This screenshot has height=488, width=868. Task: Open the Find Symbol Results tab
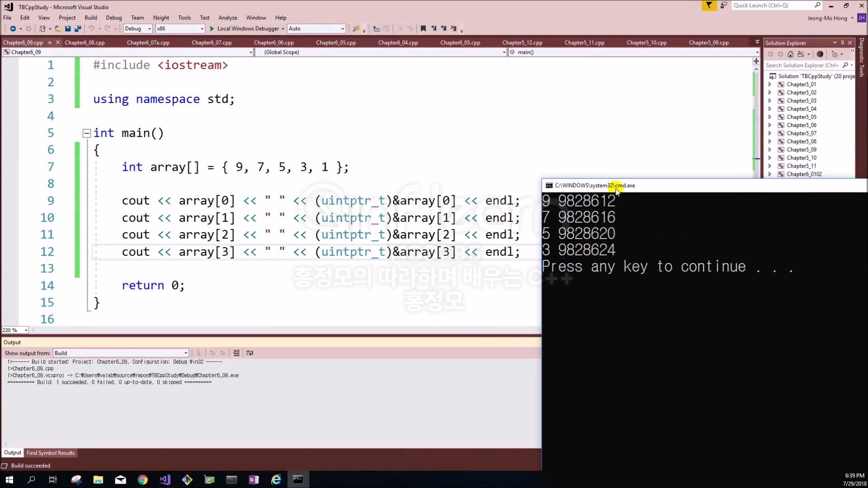click(50, 453)
